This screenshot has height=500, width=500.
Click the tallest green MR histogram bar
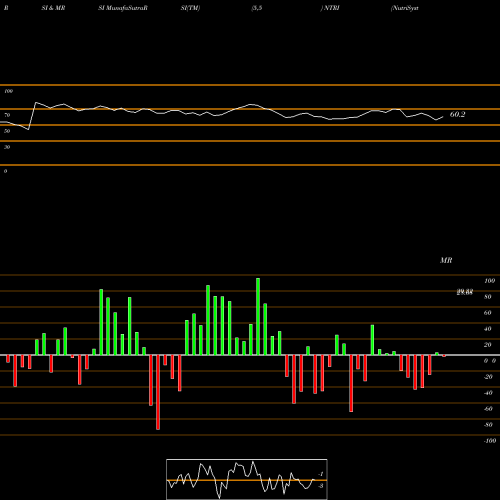[258, 316]
